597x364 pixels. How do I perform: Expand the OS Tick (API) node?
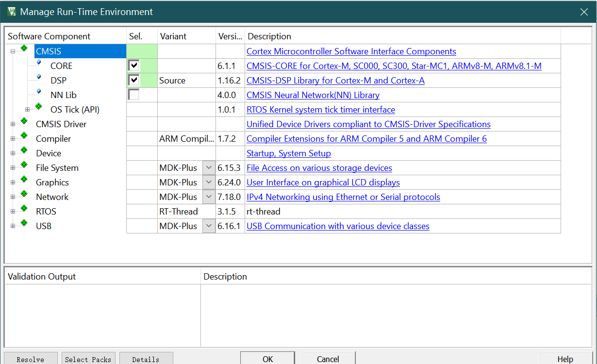coord(28,110)
